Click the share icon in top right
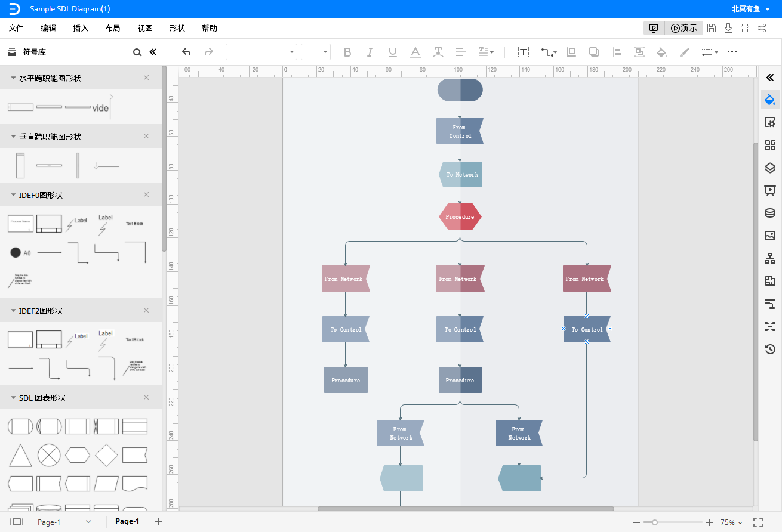 (x=762, y=28)
